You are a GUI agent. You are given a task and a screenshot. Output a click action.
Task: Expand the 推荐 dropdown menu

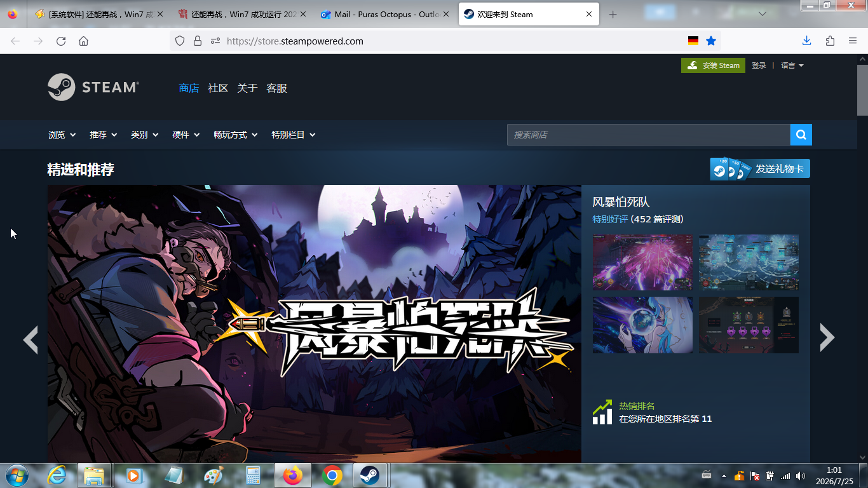104,135
